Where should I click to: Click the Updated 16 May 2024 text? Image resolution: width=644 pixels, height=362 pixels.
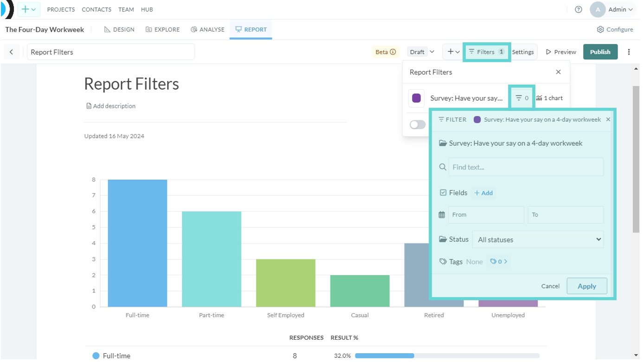tap(114, 136)
